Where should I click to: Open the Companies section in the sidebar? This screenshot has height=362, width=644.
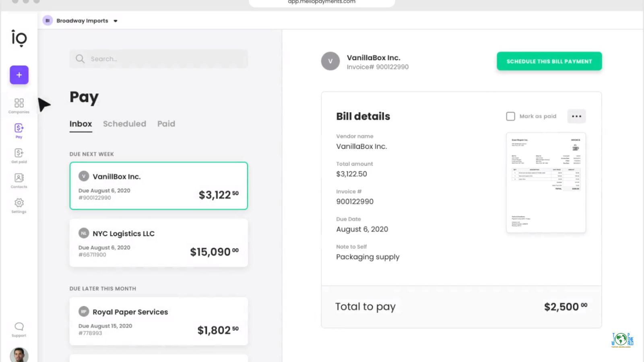click(x=19, y=106)
